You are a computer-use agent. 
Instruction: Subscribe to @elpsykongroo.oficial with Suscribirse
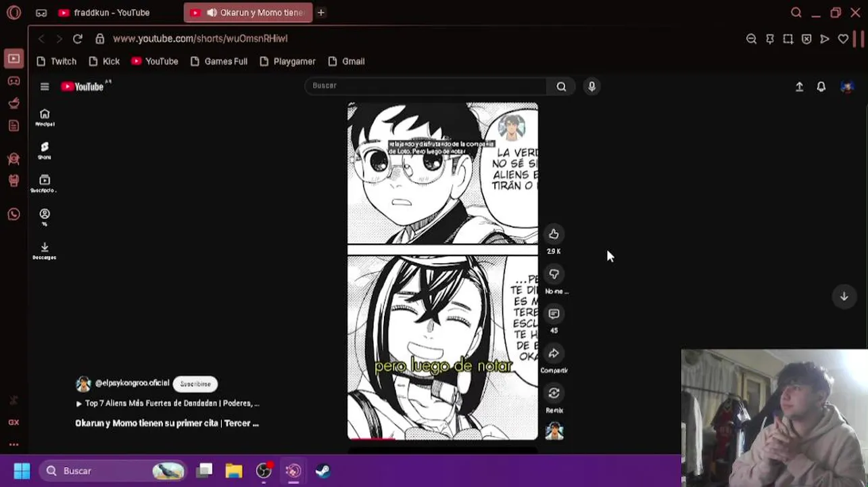click(x=195, y=384)
